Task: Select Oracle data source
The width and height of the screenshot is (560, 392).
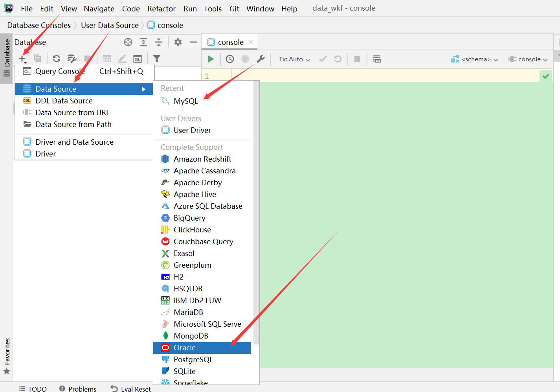Action: [x=202, y=348]
